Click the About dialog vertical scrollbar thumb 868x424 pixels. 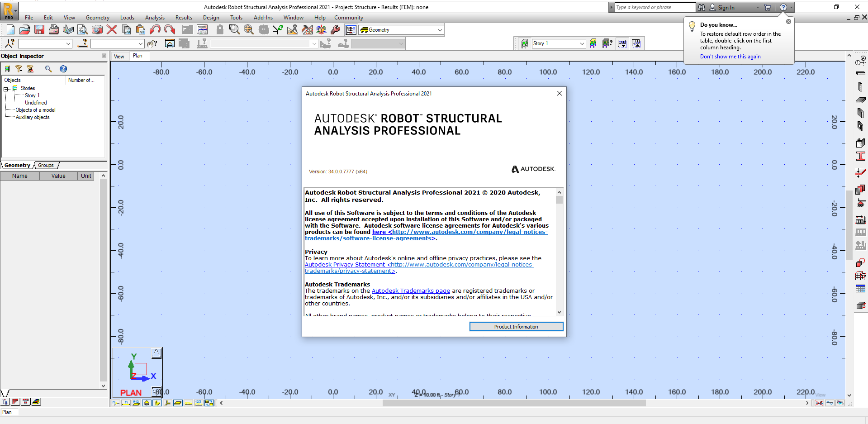[x=559, y=200]
